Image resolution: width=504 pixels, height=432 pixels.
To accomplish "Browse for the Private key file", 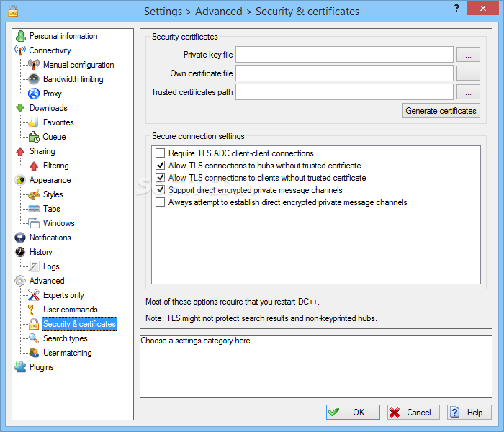I will coord(468,55).
